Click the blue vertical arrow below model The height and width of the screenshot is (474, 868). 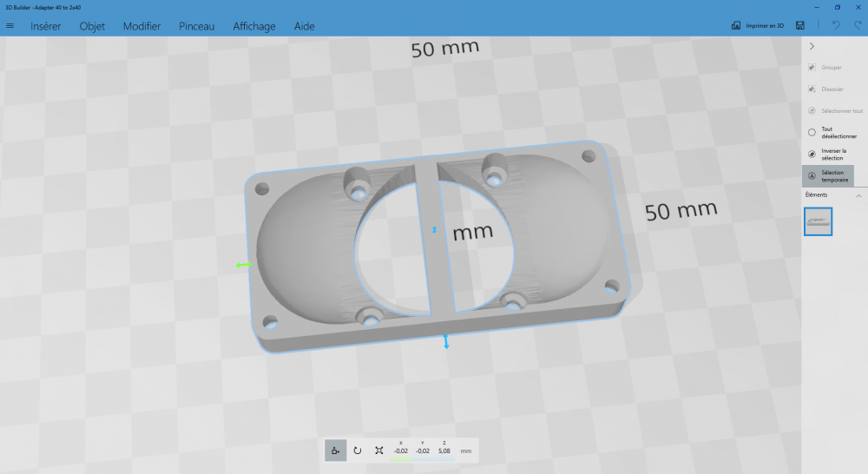(446, 341)
